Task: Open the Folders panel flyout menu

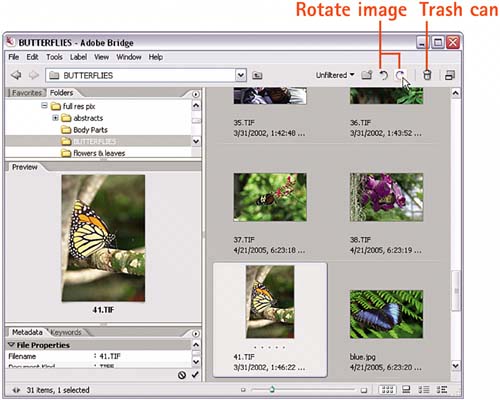Action: tap(196, 94)
